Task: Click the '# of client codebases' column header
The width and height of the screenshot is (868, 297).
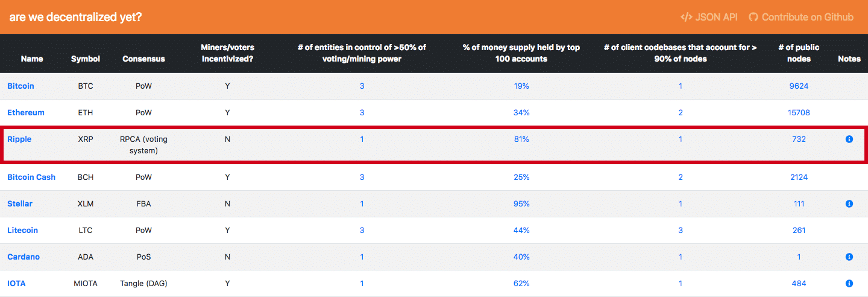Action: pos(681,53)
